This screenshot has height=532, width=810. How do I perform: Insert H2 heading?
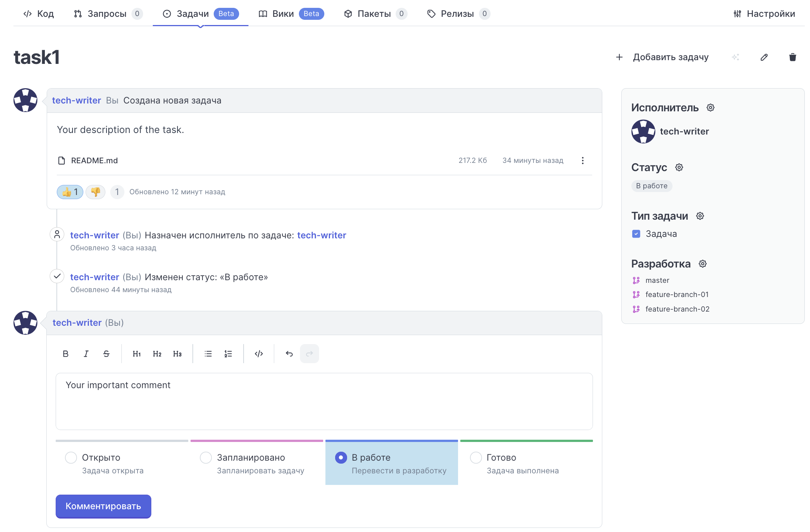click(157, 354)
